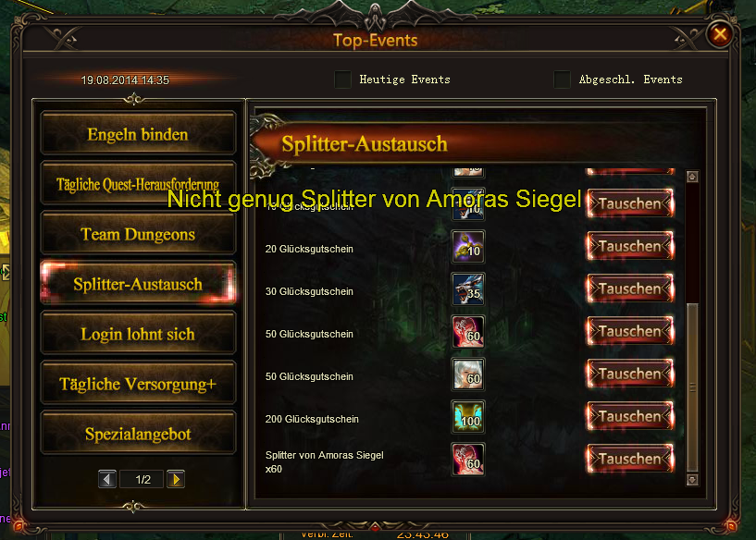Image resolution: width=756 pixels, height=540 pixels.
Task: Click Tauschen for 200 Glücksgutschein
Action: (x=629, y=417)
